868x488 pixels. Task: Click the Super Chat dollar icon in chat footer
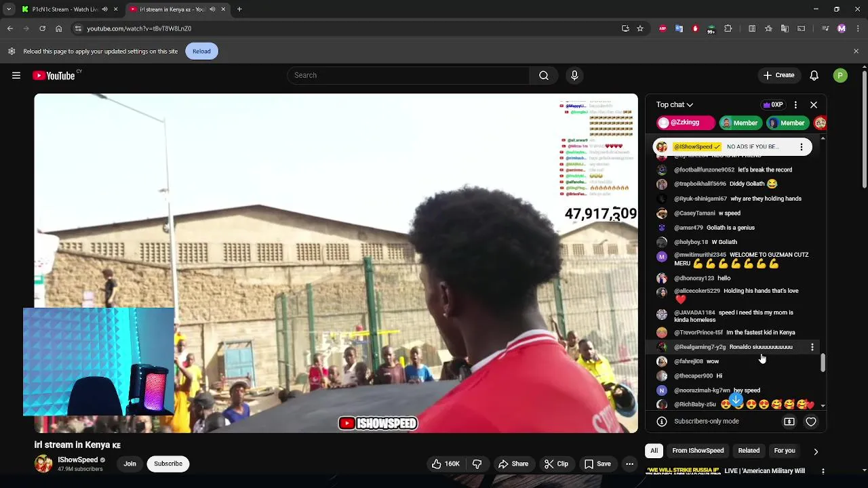(789, 422)
